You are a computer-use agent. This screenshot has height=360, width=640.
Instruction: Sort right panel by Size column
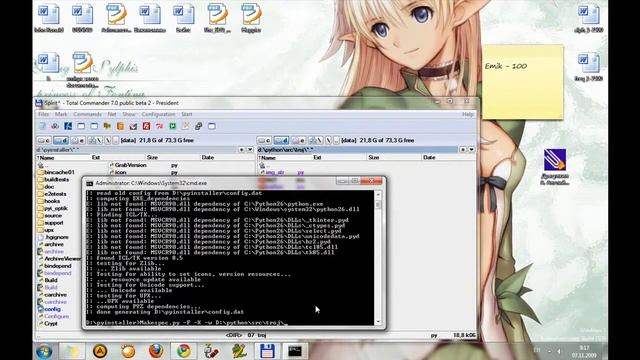tap(394, 158)
